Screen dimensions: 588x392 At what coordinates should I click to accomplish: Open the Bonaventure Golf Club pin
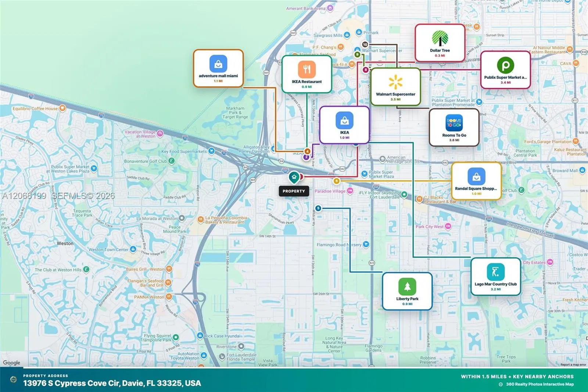pos(171,161)
